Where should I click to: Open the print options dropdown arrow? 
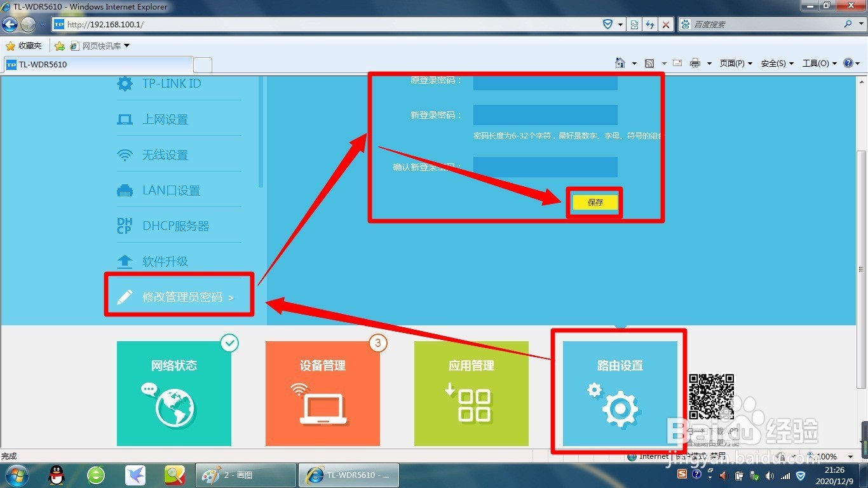click(x=709, y=64)
